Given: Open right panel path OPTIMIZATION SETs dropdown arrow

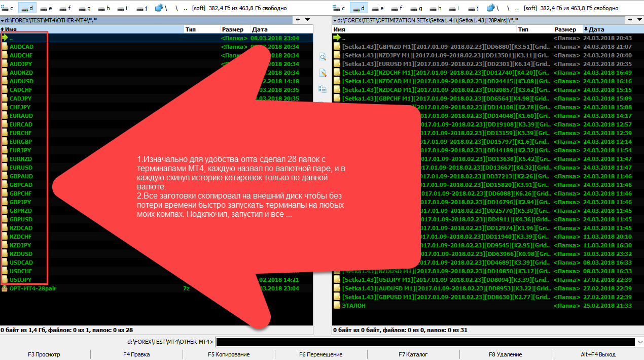Looking at the screenshot, I should (334, 20).
